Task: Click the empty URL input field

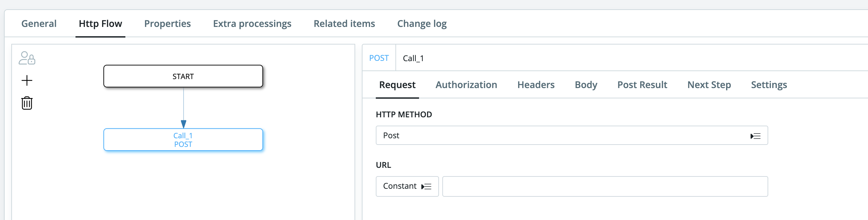Action: pyautogui.click(x=605, y=187)
